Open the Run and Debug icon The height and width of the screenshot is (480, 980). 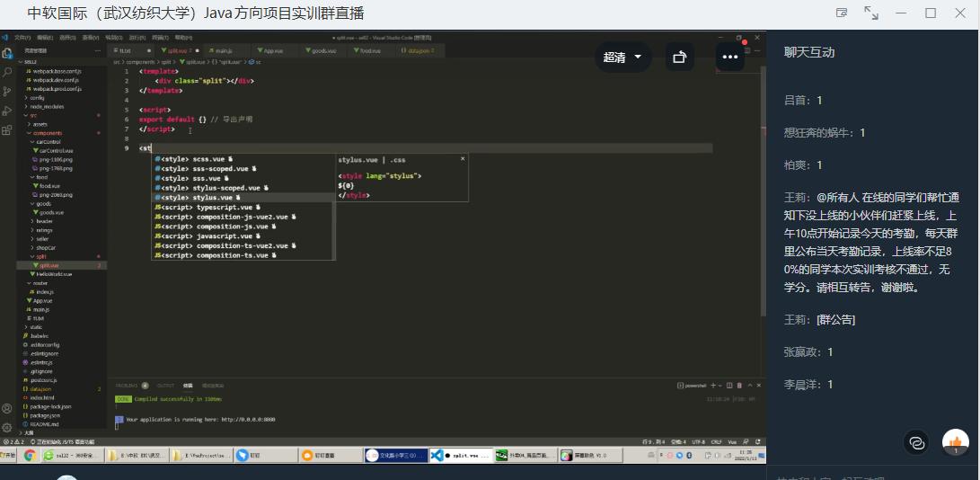[7, 111]
